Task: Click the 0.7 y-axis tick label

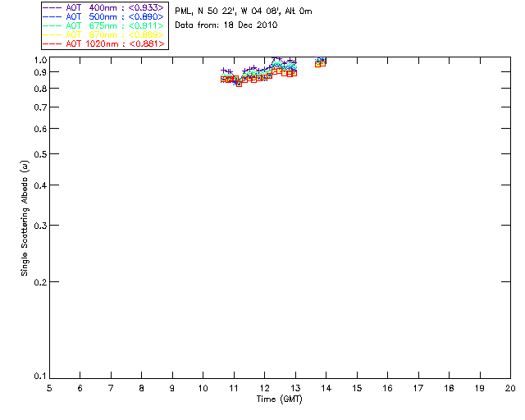Action: 40,107
